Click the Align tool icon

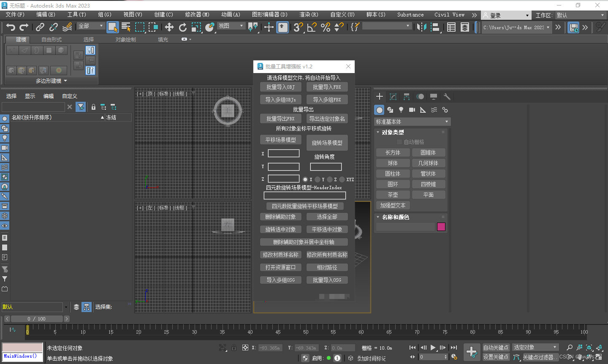pyautogui.click(x=434, y=27)
